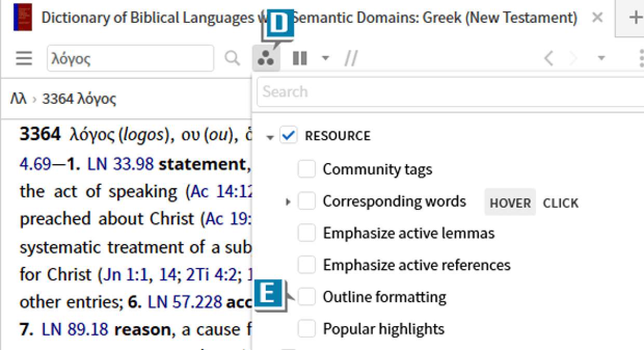Click the search magnifier icon
Viewport: 644px width, 350px height.
tap(232, 58)
